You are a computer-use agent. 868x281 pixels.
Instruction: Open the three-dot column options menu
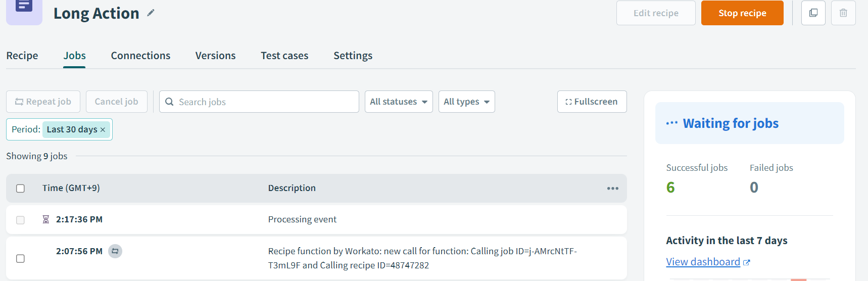coord(612,189)
